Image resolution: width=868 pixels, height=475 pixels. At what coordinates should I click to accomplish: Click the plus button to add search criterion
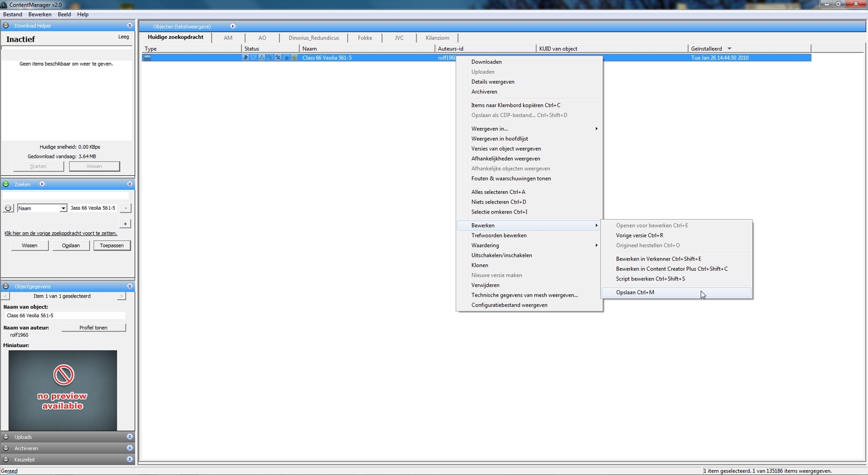click(125, 224)
